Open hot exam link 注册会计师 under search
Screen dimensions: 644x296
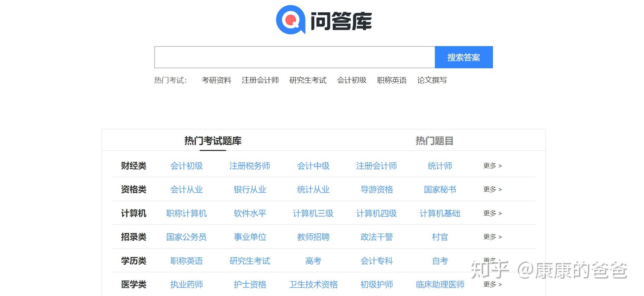point(260,80)
